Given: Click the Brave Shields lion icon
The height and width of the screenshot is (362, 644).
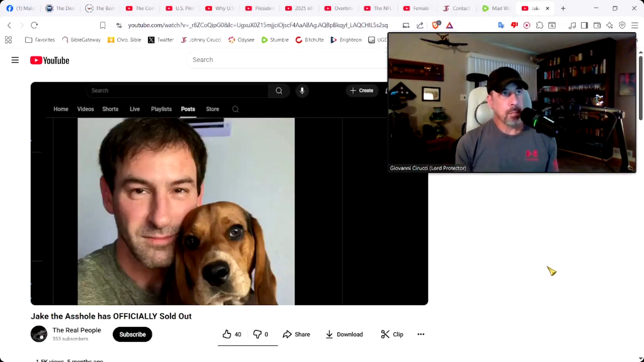Looking at the screenshot, I should [436, 25].
